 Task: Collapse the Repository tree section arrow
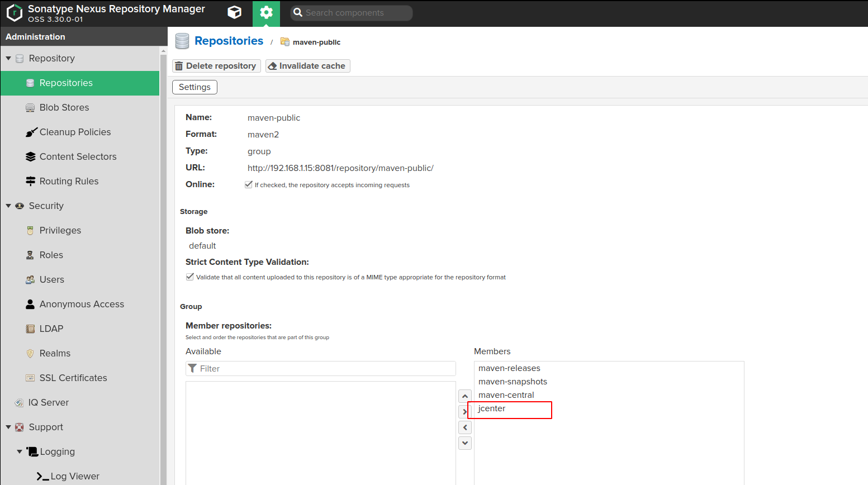coord(8,58)
